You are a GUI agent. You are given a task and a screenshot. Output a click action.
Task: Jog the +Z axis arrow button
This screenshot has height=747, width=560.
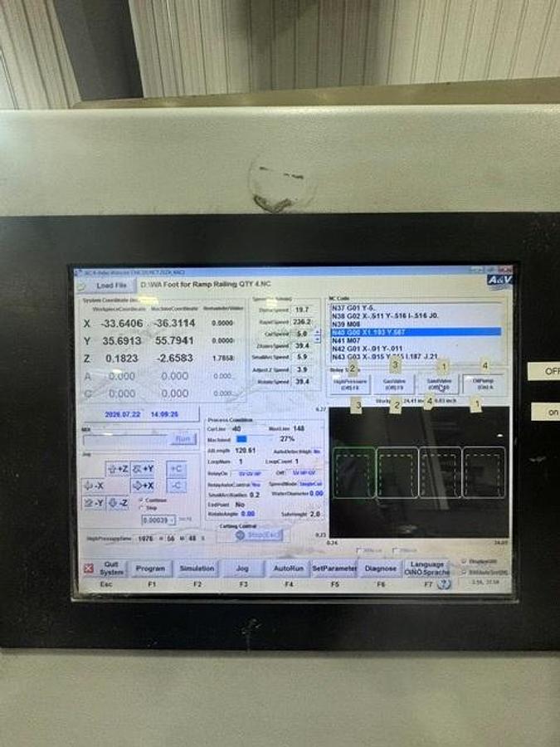tap(118, 469)
